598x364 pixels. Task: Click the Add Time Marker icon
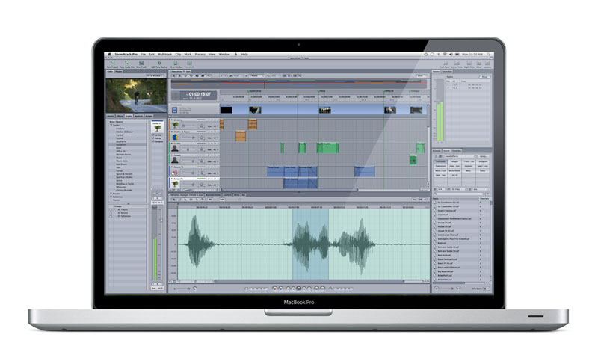(161, 63)
